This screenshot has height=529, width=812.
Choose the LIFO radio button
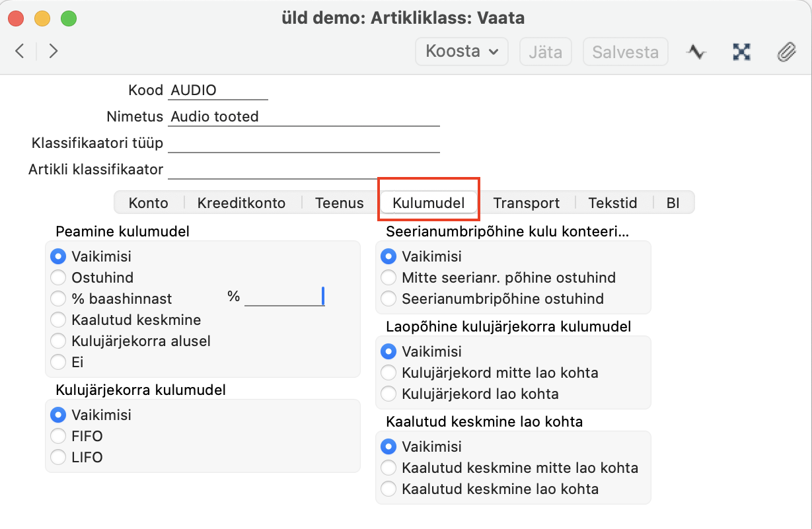[x=59, y=457]
